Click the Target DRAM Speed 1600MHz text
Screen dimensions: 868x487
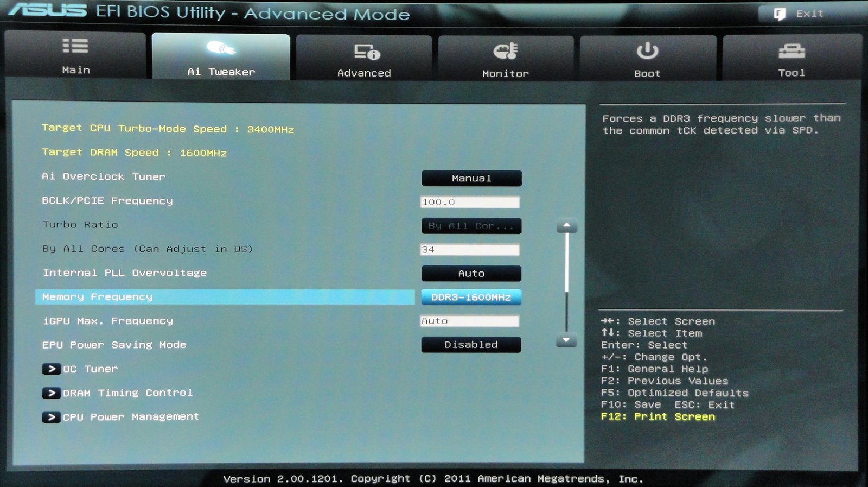tap(135, 153)
